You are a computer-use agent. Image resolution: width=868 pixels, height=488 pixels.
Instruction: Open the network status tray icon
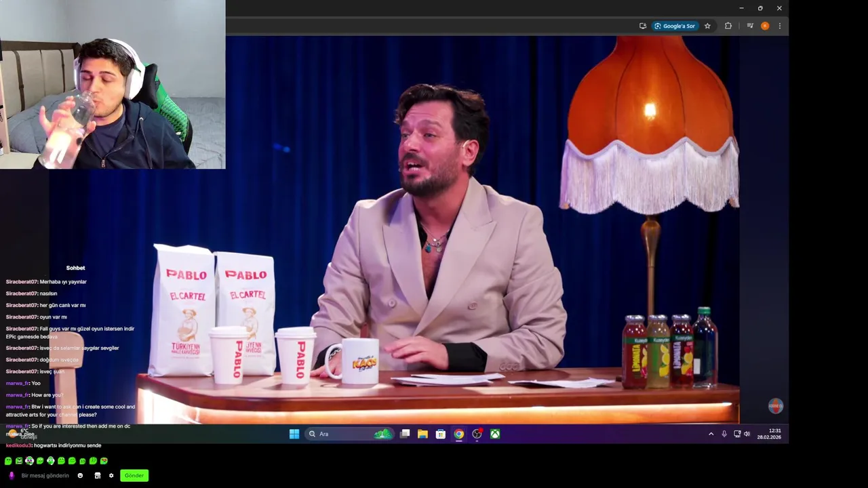(x=737, y=434)
